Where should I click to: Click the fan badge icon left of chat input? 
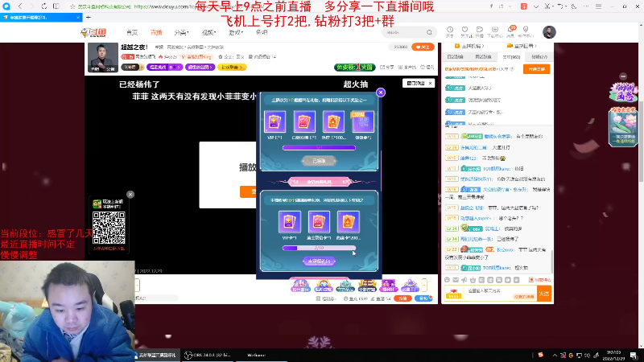point(454,294)
